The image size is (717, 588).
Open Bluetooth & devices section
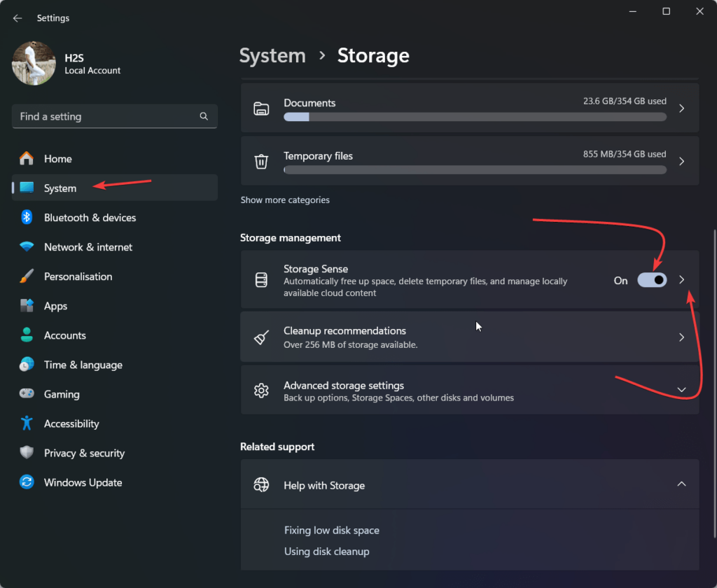click(114, 217)
